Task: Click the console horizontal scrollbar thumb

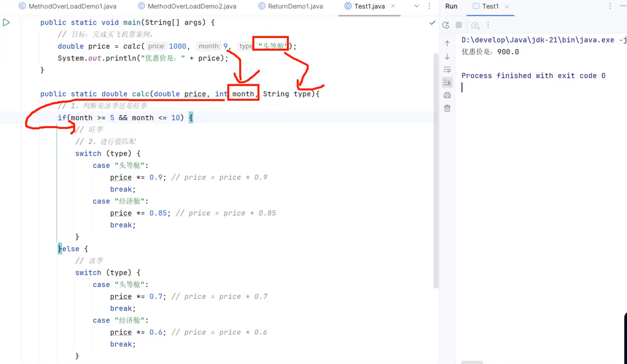Action: tap(472, 362)
